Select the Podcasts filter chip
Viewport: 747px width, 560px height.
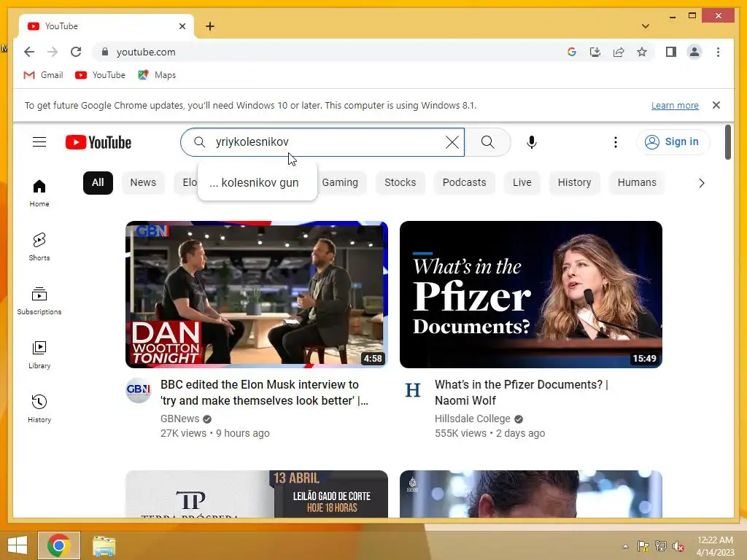tap(464, 183)
